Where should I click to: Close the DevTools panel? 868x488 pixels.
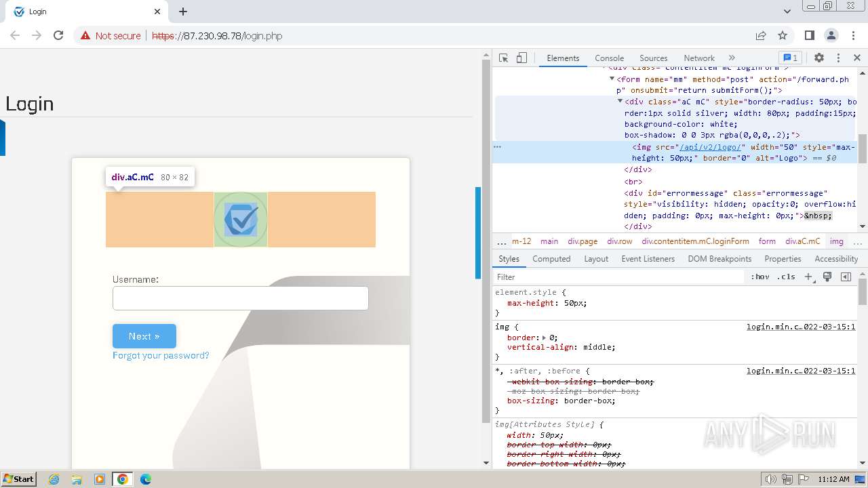click(x=857, y=58)
